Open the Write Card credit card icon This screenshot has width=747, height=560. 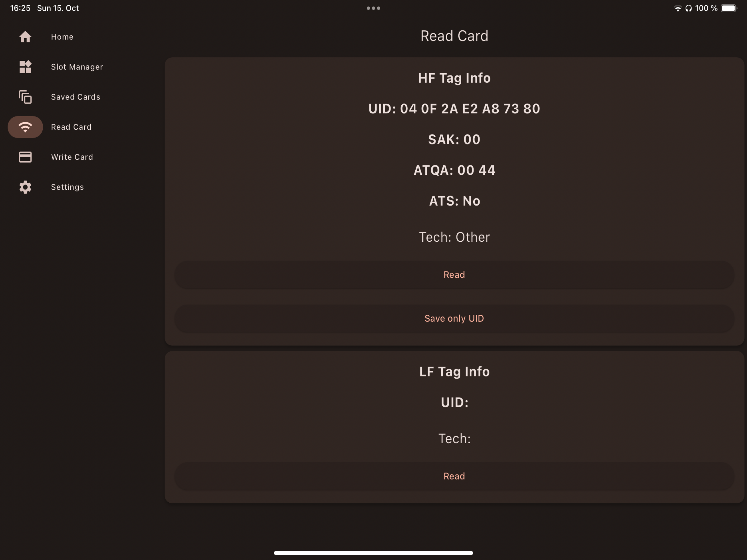click(25, 157)
